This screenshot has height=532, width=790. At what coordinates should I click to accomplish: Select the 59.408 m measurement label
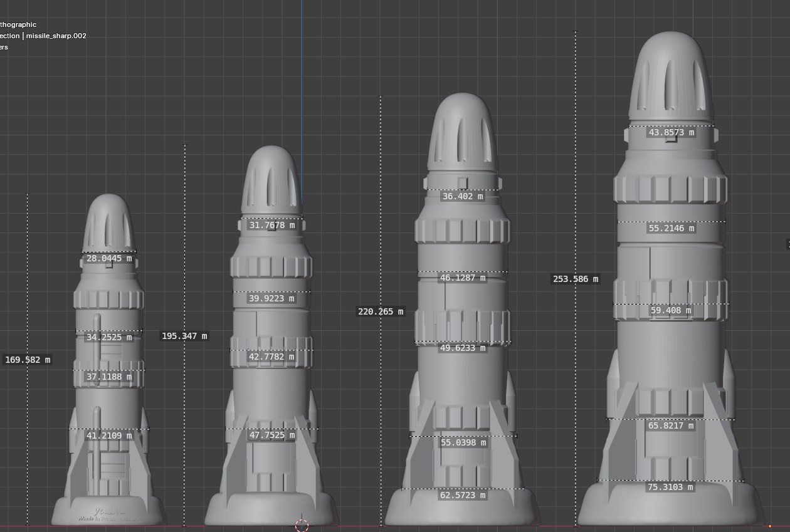click(x=671, y=310)
